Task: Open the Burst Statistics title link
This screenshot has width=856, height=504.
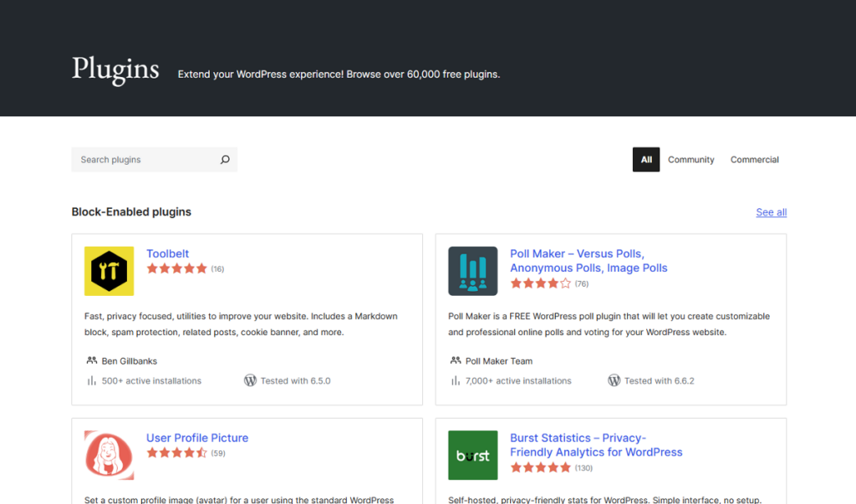Action: coord(596,445)
